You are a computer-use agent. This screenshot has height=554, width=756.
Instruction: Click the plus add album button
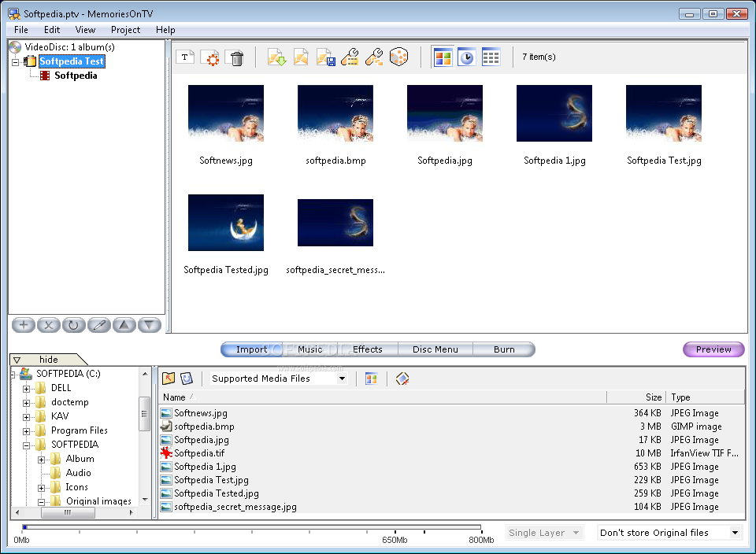click(x=23, y=325)
